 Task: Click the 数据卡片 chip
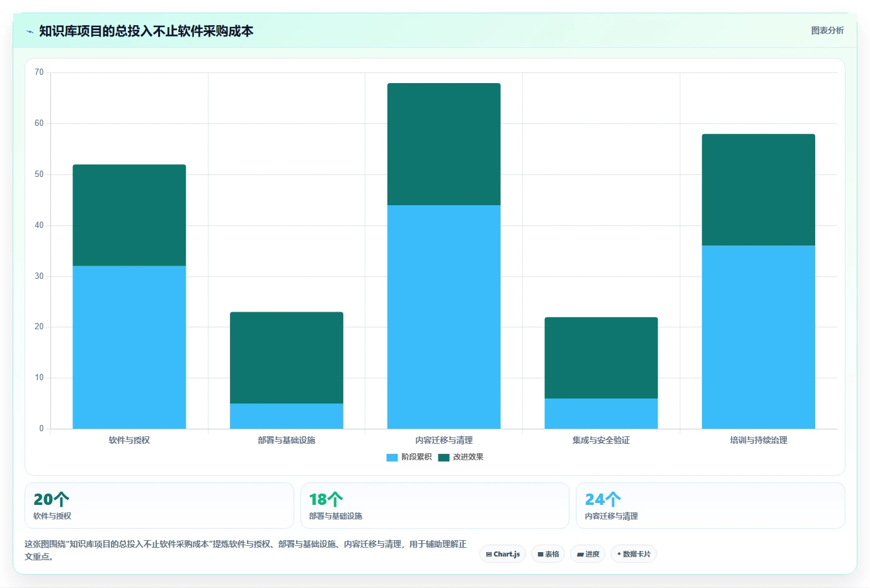coord(633,554)
